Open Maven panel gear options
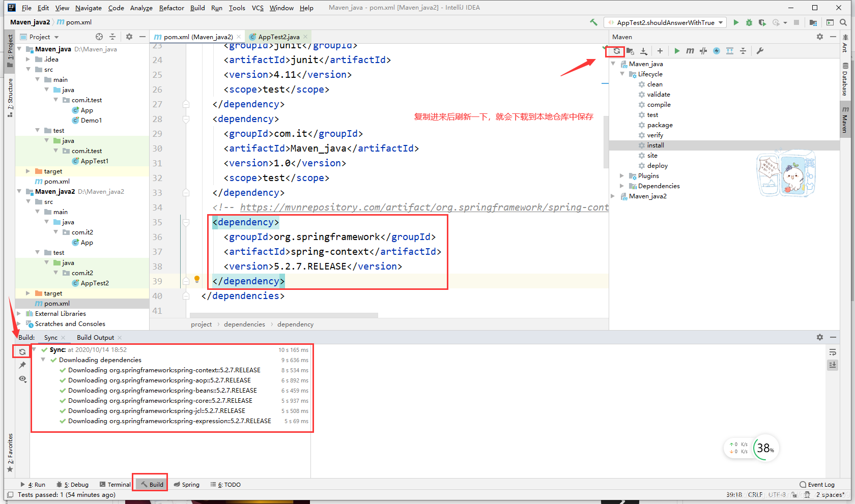The height and width of the screenshot is (504, 855). pyautogui.click(x=820, y=37)
